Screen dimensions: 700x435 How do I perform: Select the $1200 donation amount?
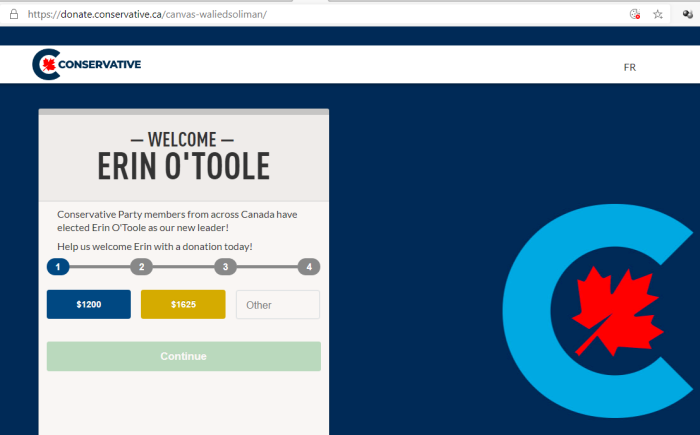89,305
